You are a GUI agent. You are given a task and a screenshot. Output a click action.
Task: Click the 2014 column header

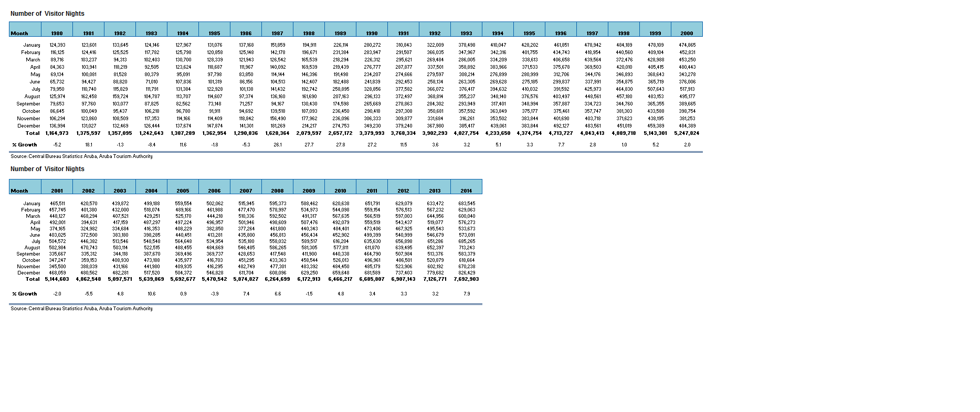(466, 191)
